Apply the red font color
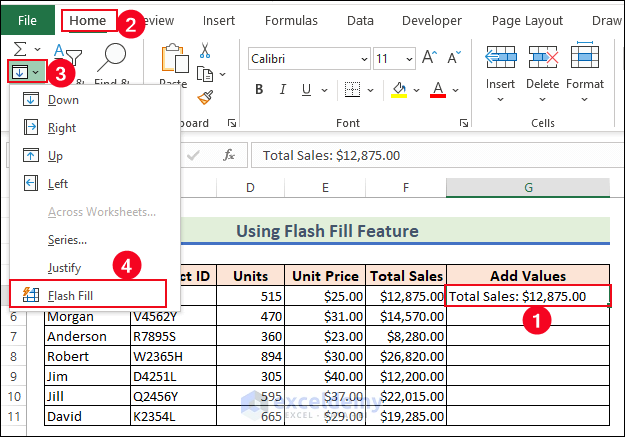The width and height of the screenshot is (625, 437). [x=437, y=90]
